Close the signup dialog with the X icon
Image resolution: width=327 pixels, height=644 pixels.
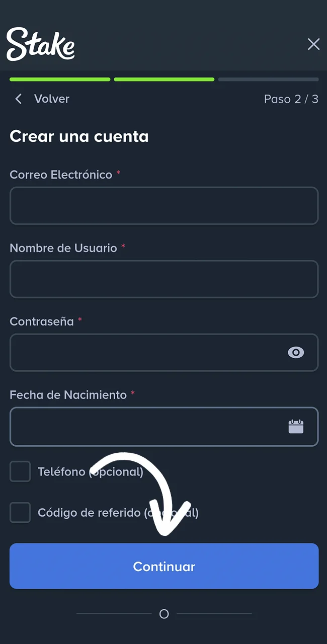[313, 44]
